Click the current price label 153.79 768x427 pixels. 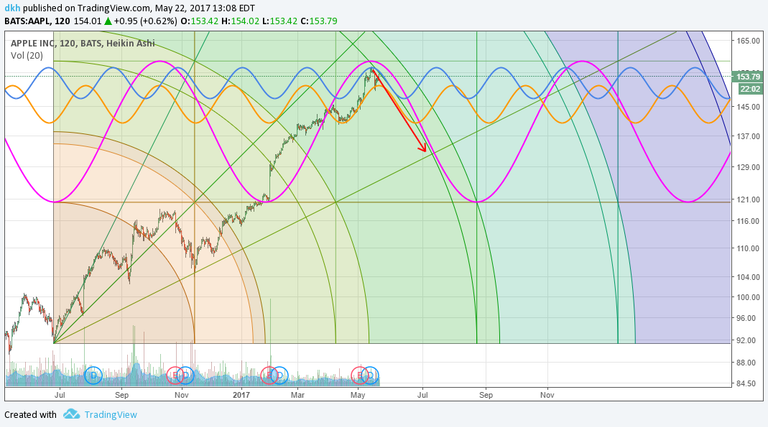[x=747, y=76]
